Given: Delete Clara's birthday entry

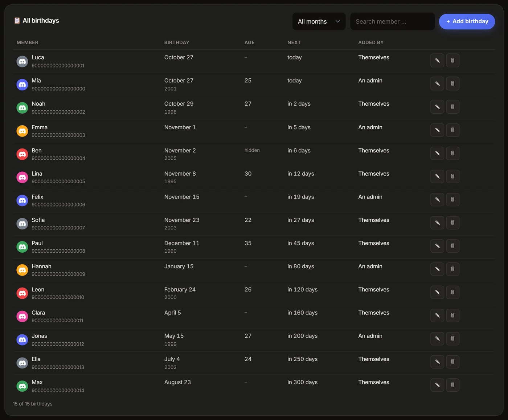Looking at the screenshot, I should (x=452, y=315).
